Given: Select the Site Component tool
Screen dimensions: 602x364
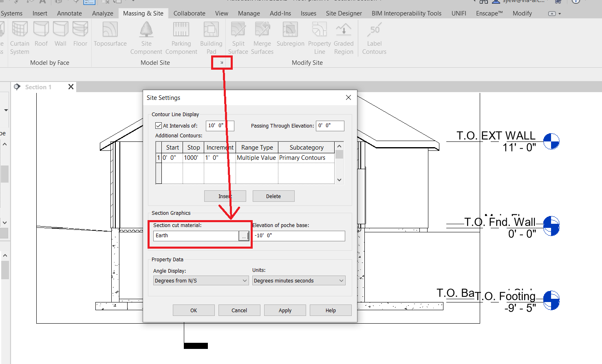Looking at the screenshot, I should tap(146, 37).
